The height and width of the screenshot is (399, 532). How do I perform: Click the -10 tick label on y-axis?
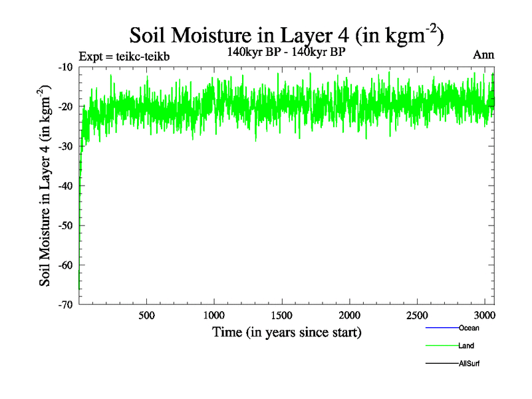click(65, 67)
